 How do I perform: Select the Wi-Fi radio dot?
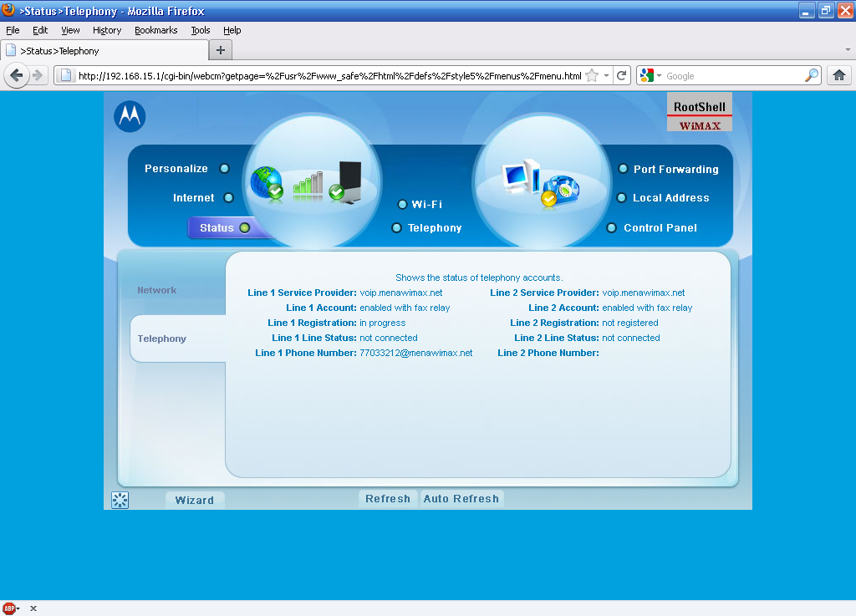click(x=402, y=204)
